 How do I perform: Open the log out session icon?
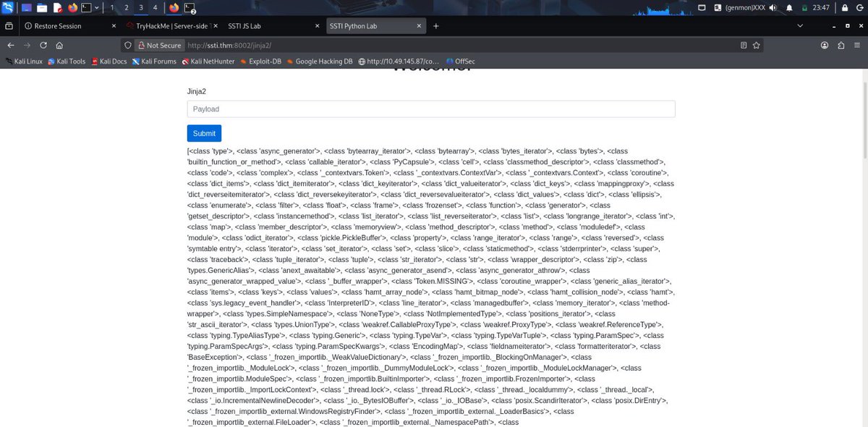click(859, 8)
